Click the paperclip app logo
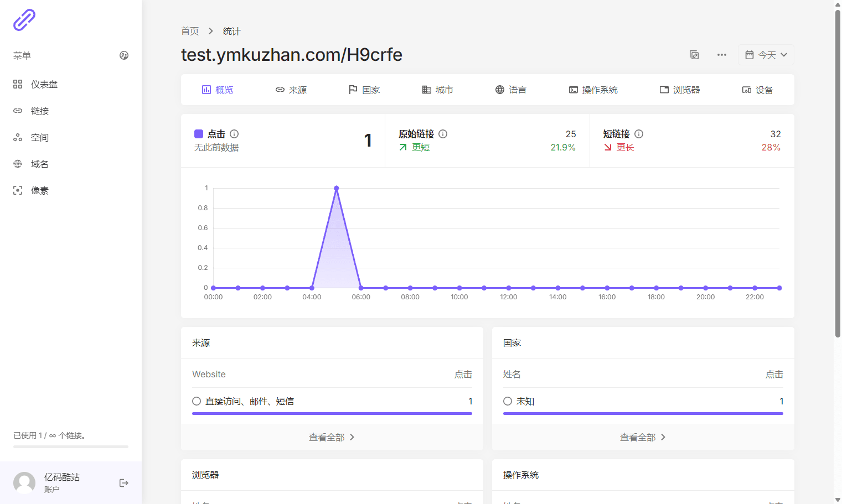Viewport: 842px width, 504px height. coord(24,20)
